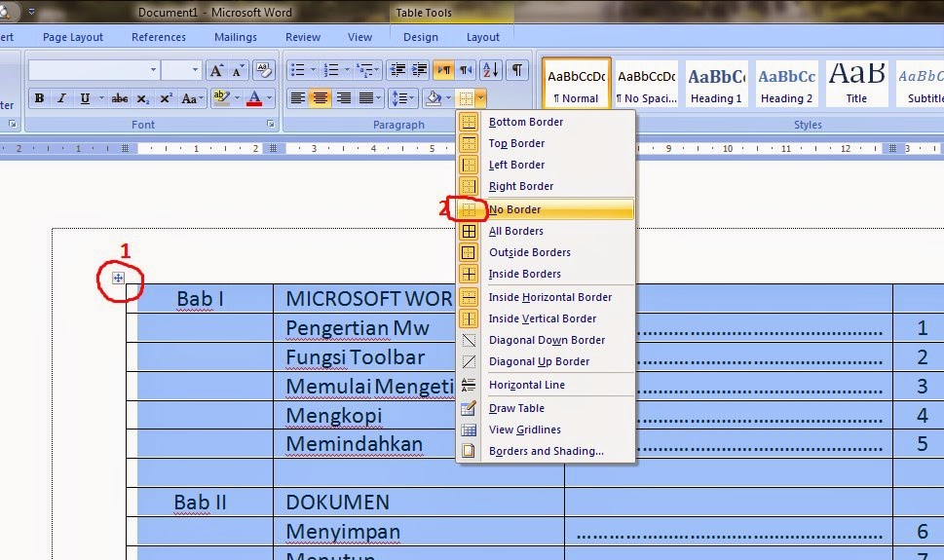This screenshot has width=944, height=560.
Task: Choose Diagonal Up Border
Action: [546, 361]
